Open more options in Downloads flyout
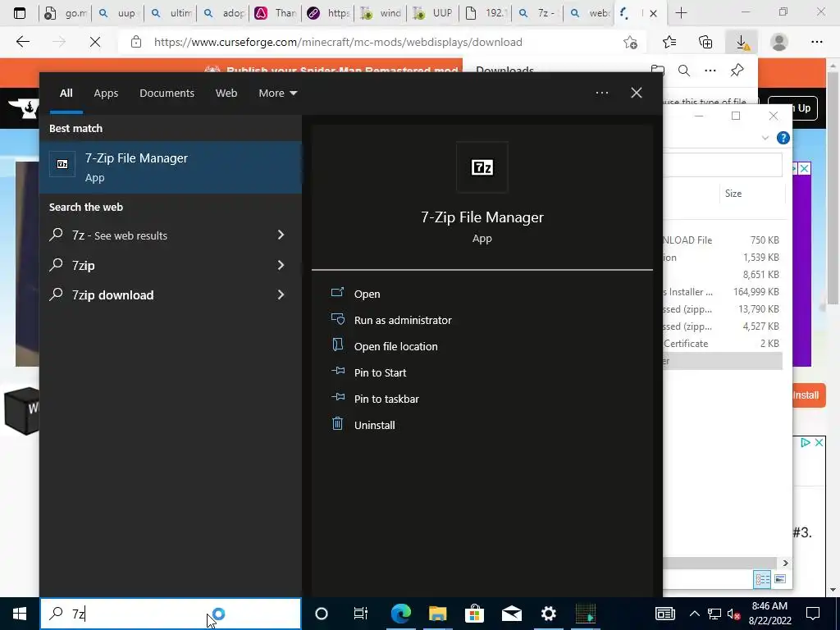The image size is (840, 630). coord(710,71)
